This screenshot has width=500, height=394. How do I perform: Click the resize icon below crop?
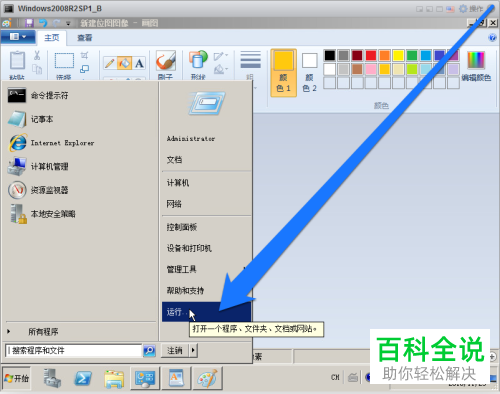[x=85, y=69]
